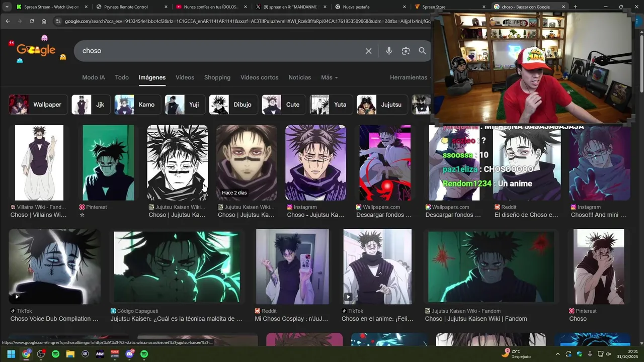The image size is (644, 362).
Task: Click the magnifying glass search icon
Action: (422, 51)
